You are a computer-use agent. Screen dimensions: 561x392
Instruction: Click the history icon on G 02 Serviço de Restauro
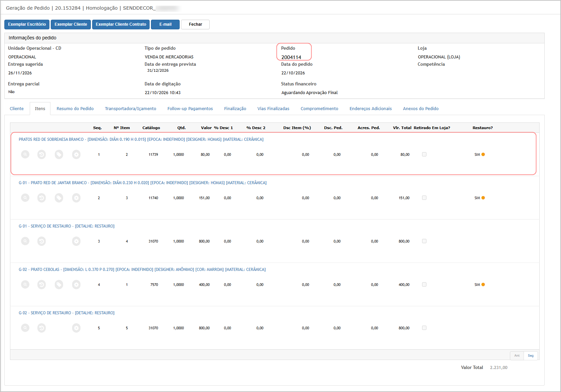pyautogui.click(x=41, y=328)
